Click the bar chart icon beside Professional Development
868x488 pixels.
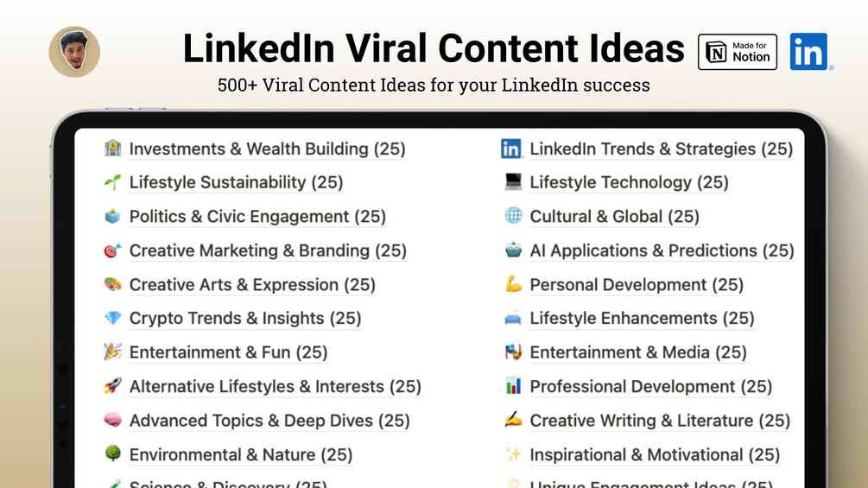coord(513,386)
